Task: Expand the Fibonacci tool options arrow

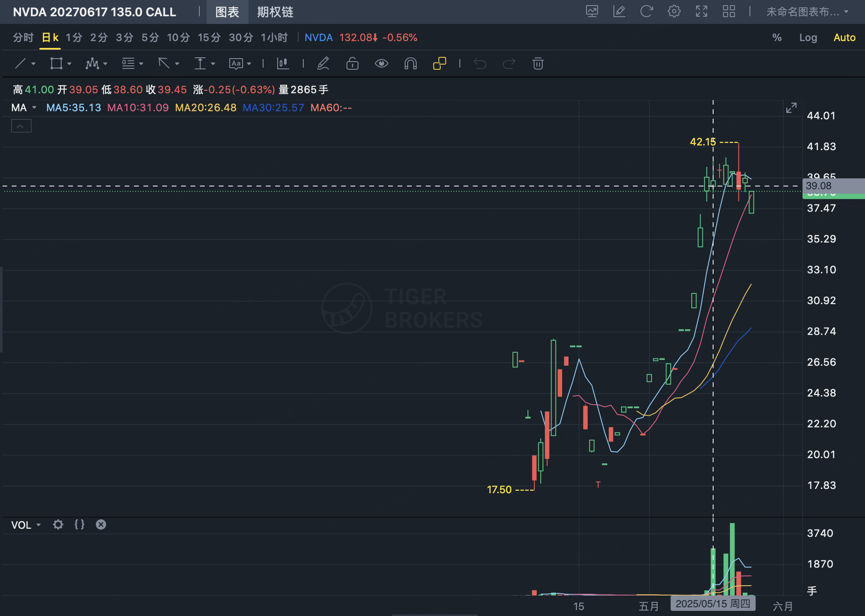Action: coord(141,64)
